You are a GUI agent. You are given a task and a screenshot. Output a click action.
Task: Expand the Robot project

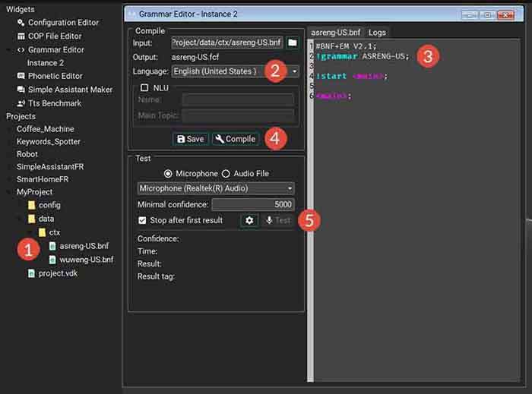(x=9, y=154)
